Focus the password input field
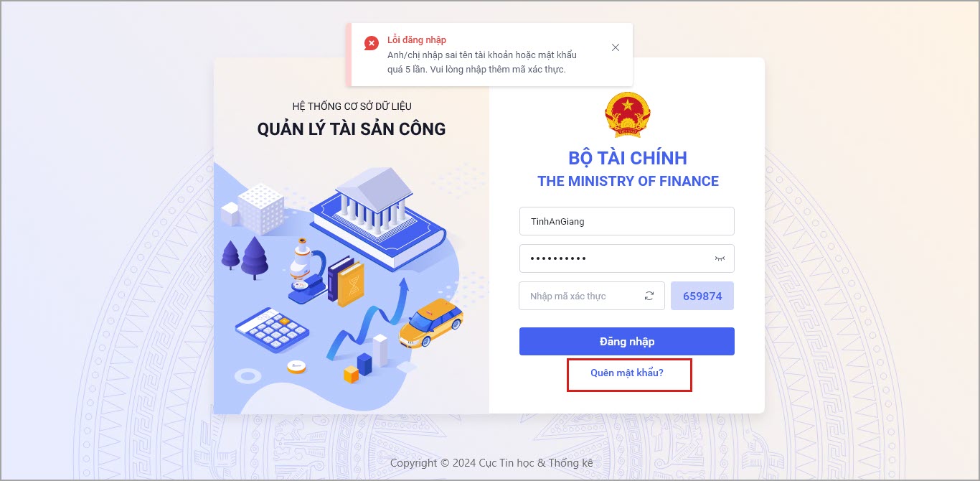The height and width of the screenshot is (481, 980). tap(627, 258)
